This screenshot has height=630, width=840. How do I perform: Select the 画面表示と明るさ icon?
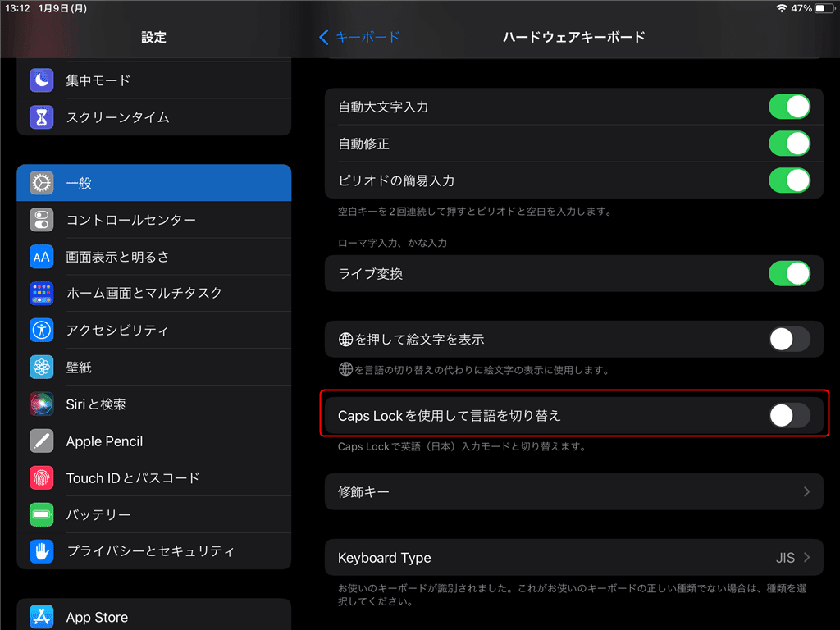[x=41, y=256]
